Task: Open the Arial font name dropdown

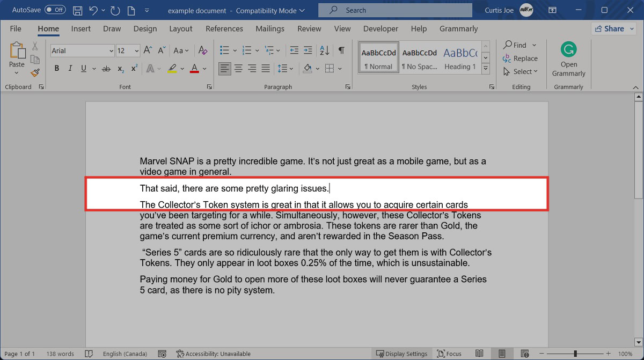Action: [112, 51]
